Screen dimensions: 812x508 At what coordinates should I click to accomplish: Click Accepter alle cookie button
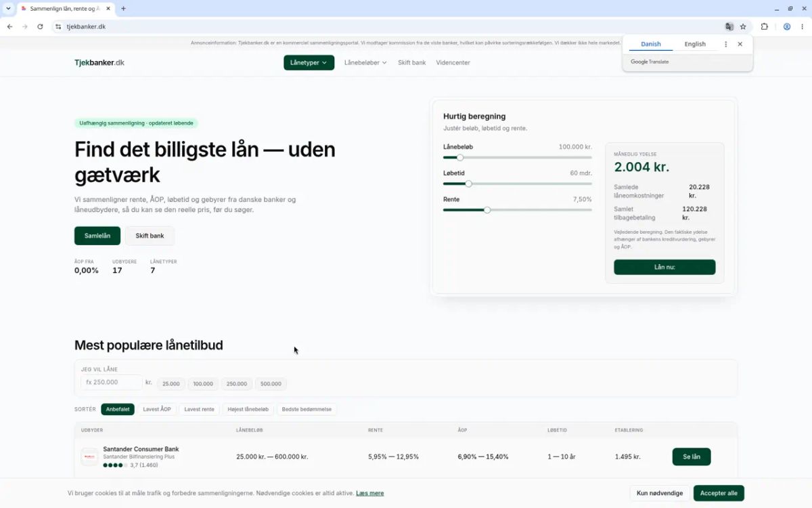point(719,493)
